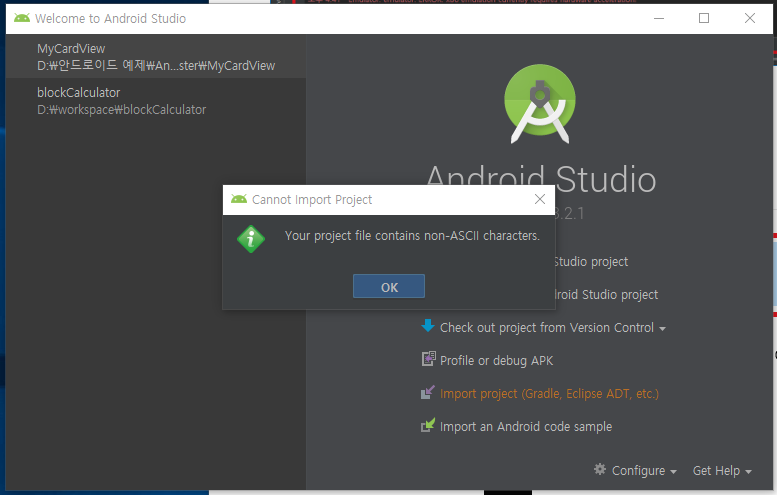Select Profile or debug APK
This screenshot has height=495, width=777.
[496, 360]
